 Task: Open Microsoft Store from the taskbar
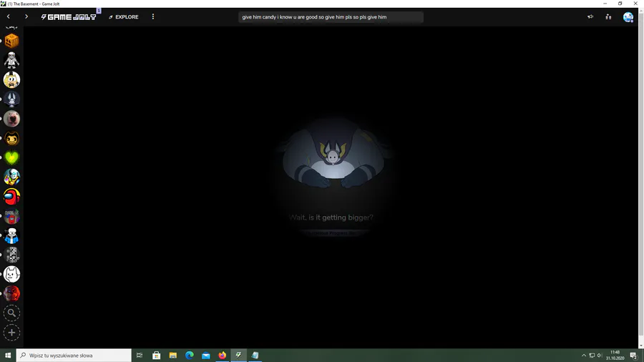[157, 356]
